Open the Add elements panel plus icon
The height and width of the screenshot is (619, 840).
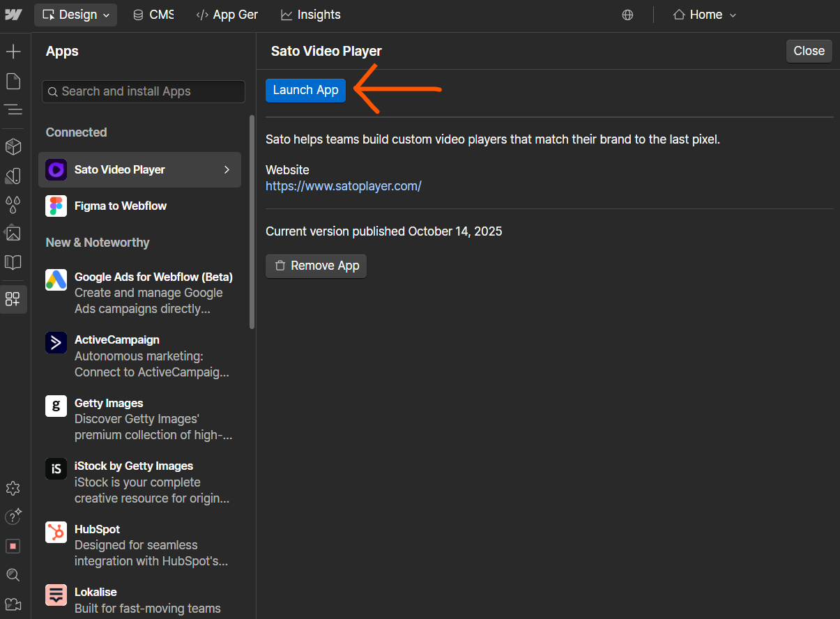point(13,52)
